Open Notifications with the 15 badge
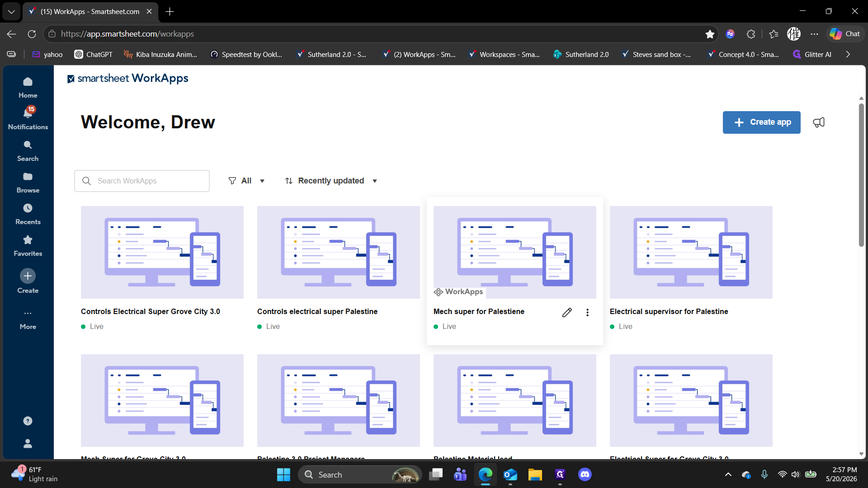 (28, 118)
